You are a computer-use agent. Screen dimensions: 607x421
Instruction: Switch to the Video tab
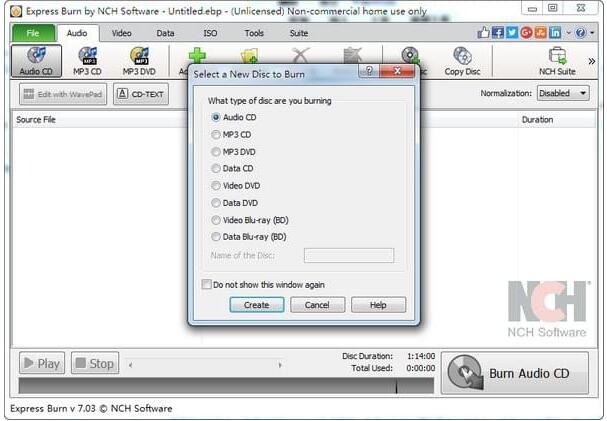(x=122, y=33)
